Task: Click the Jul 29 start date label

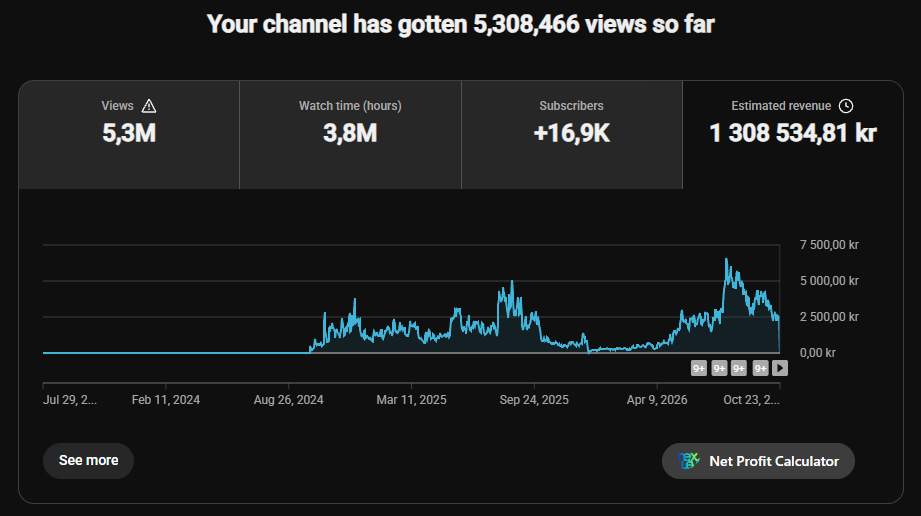Action: tap(70, 400)
